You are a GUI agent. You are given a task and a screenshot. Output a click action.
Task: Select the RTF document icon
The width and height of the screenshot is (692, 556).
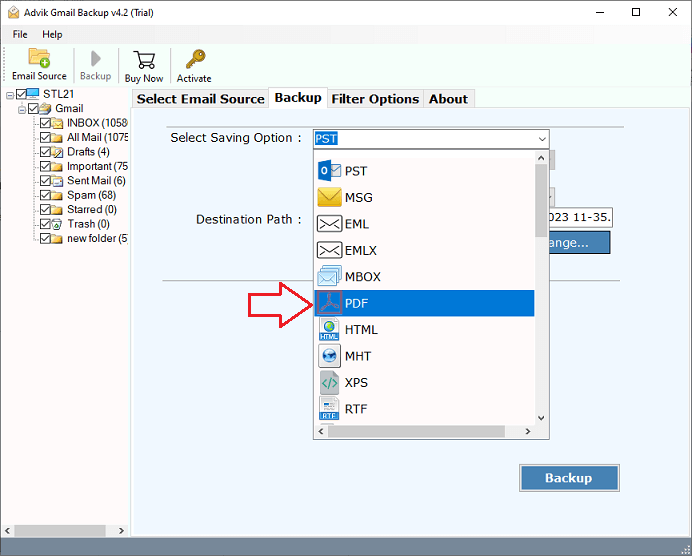329,409
